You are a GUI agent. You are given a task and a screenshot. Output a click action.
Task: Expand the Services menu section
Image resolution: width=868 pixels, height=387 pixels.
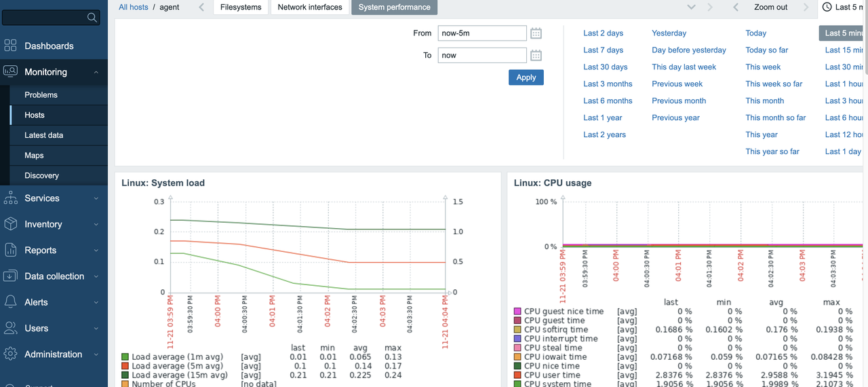tap(96, 198)
